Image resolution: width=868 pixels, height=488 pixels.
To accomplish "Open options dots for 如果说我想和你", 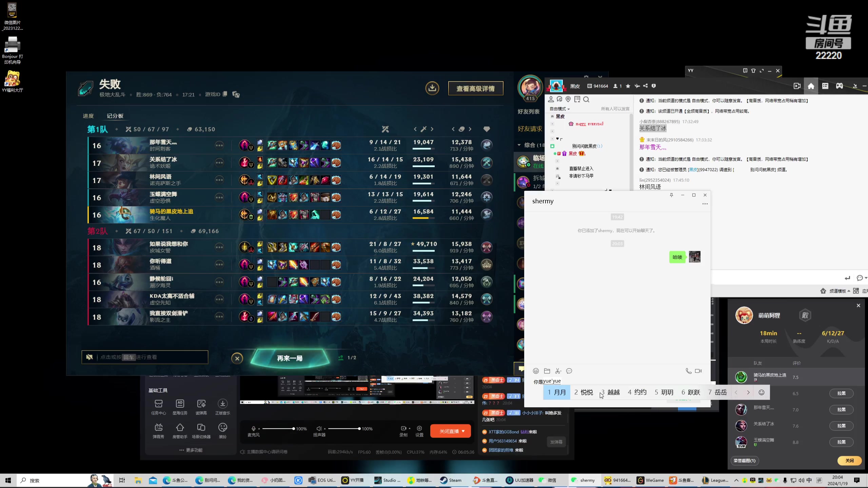I will pos(219,247).
